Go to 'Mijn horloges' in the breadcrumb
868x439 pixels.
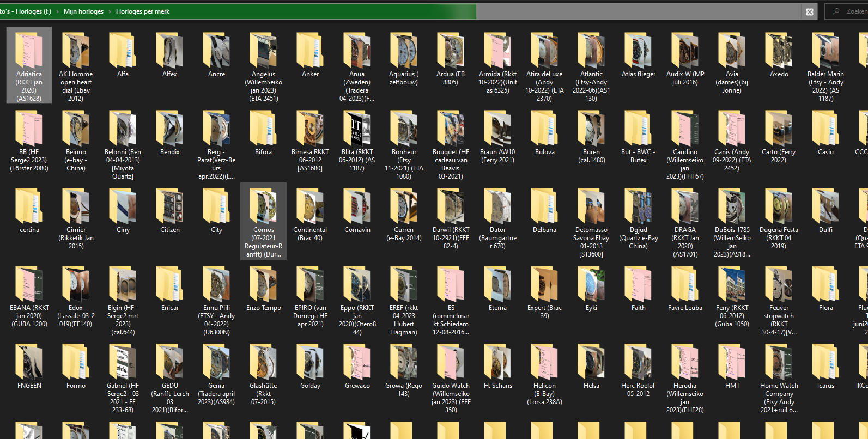83,11
